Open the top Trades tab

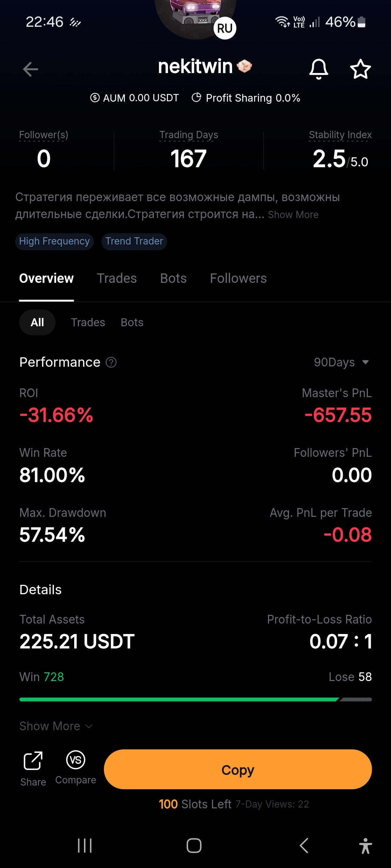(117, 278)
